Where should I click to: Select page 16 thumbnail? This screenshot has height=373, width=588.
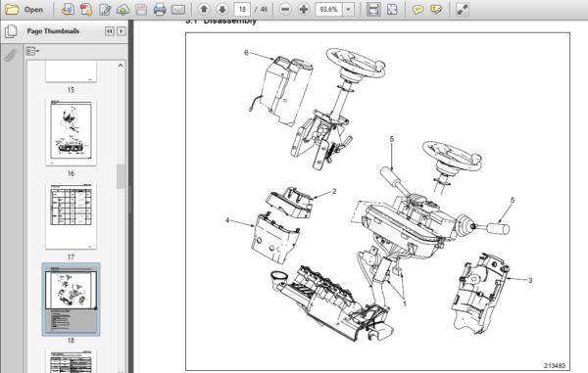[x=71, y=132]
